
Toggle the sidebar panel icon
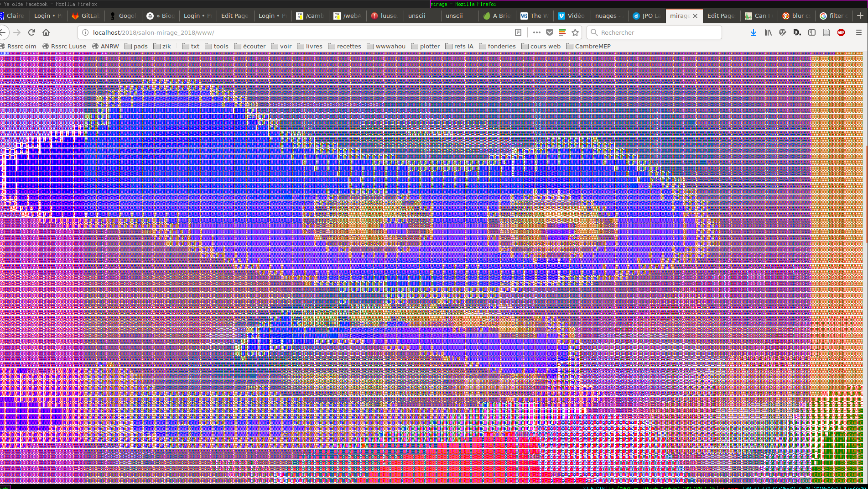point(812,32)
